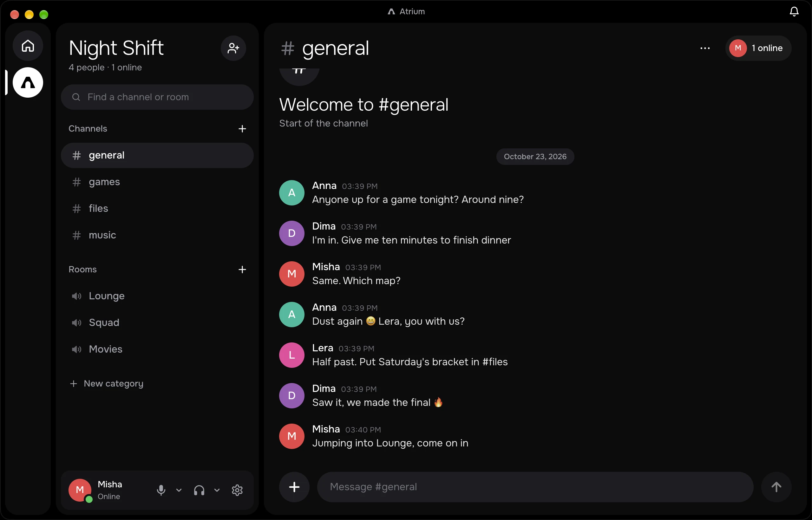This screenshot has width=812, height=520.
Task: Send message with the up-arrow button
Action: (776, 487)
